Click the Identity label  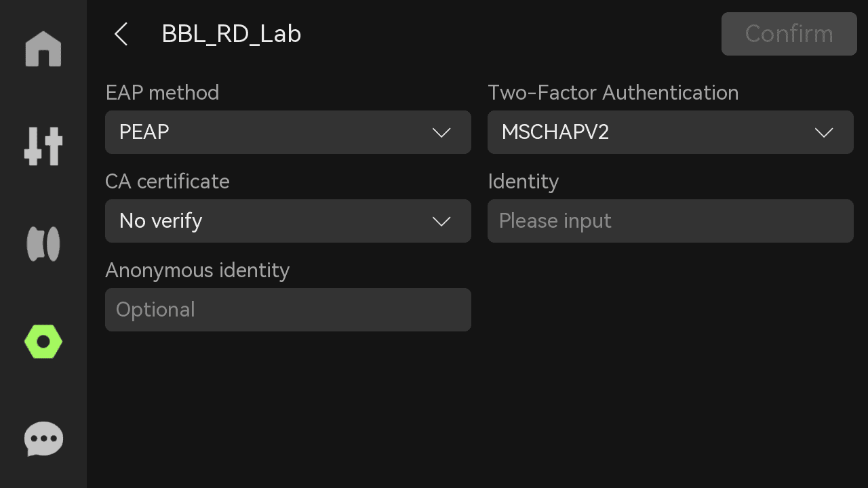[524, 182]
